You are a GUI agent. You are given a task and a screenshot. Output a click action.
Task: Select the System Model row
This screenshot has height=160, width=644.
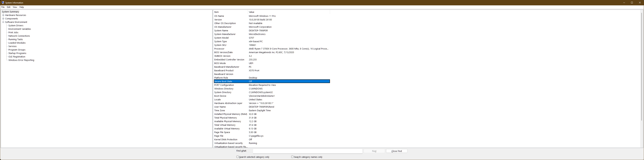tap(272, 38)
